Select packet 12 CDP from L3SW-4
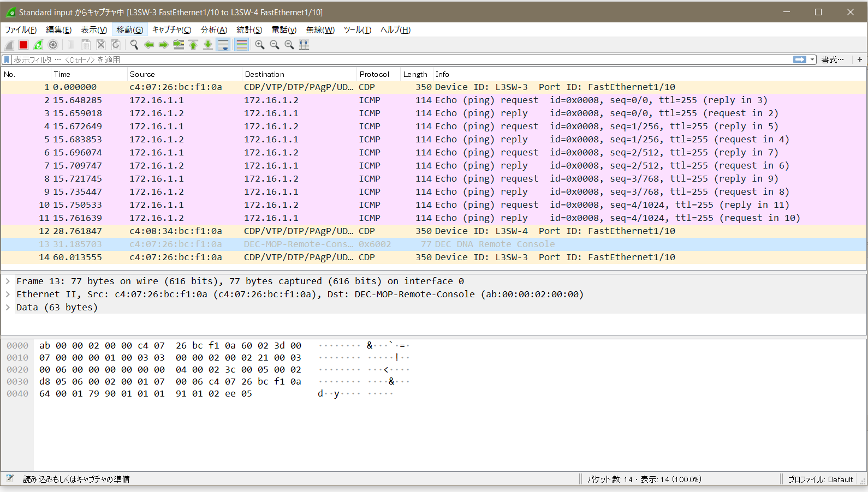Screen dimensions: 868x492 (x=433, y=231)
